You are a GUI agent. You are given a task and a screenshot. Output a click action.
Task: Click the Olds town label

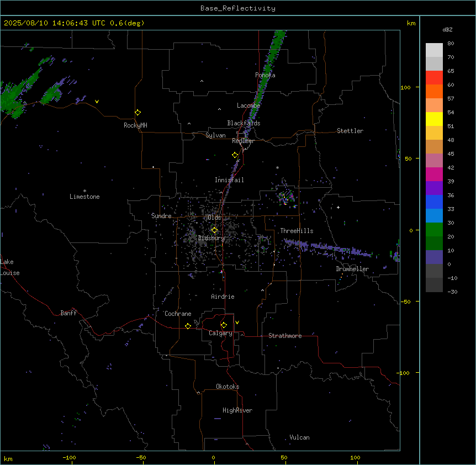214,218
